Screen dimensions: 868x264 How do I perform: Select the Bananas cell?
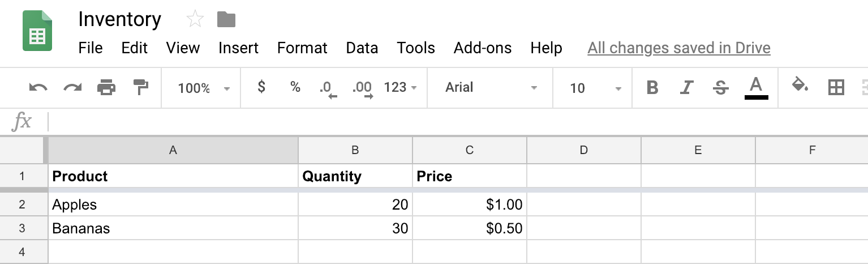pyautogui.click(x=173, y=228)
